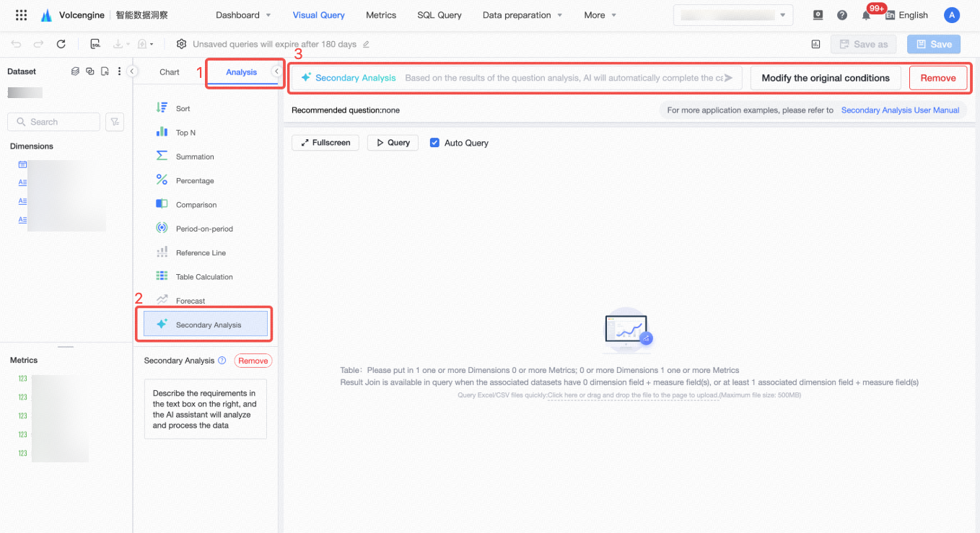This screenshot has height=533, width=980.
Task: Select the date dimension field icon
Action: click(x=22, y=165)
